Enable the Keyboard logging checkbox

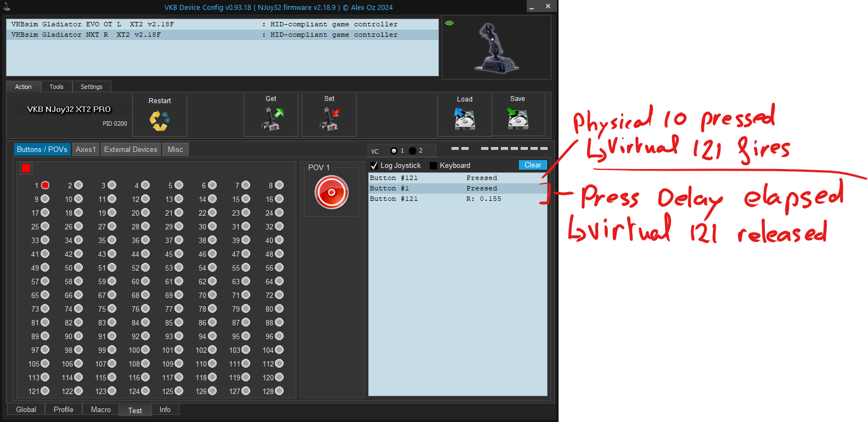(x=433, y=165)
